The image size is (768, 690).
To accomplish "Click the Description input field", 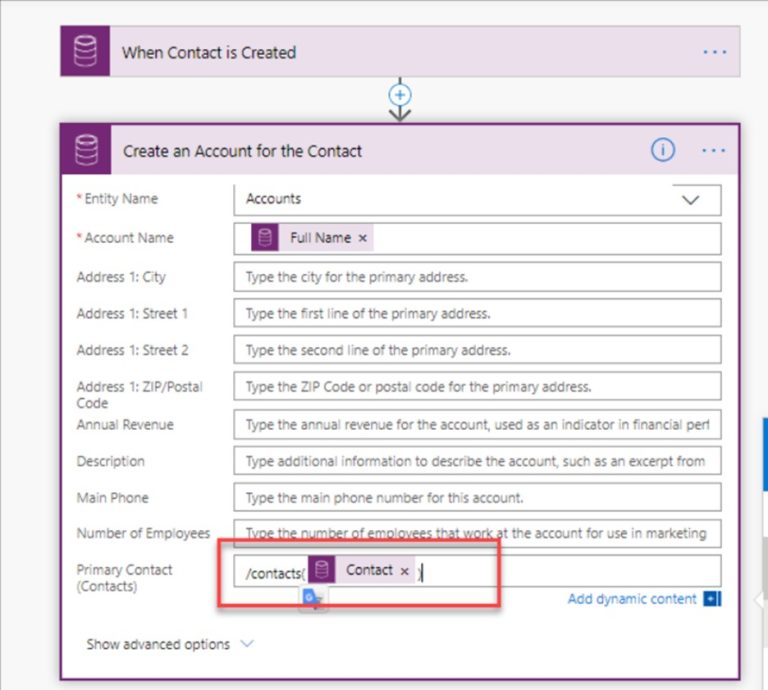I will point(477,461).
